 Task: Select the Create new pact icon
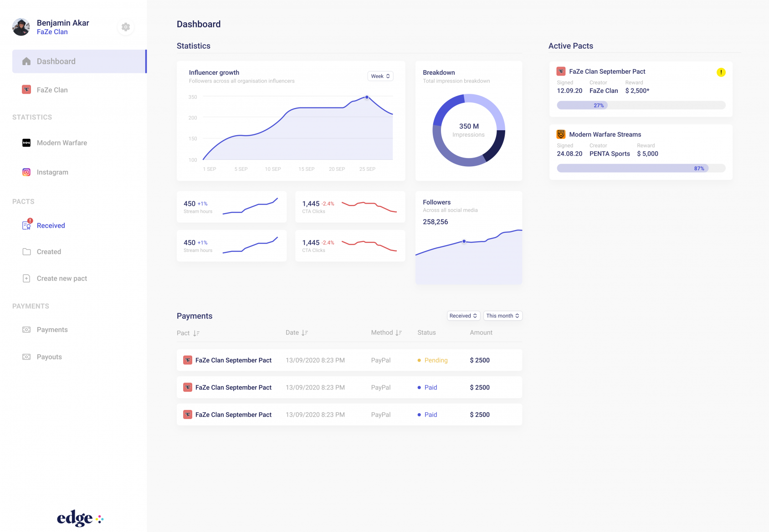[26, 278]
